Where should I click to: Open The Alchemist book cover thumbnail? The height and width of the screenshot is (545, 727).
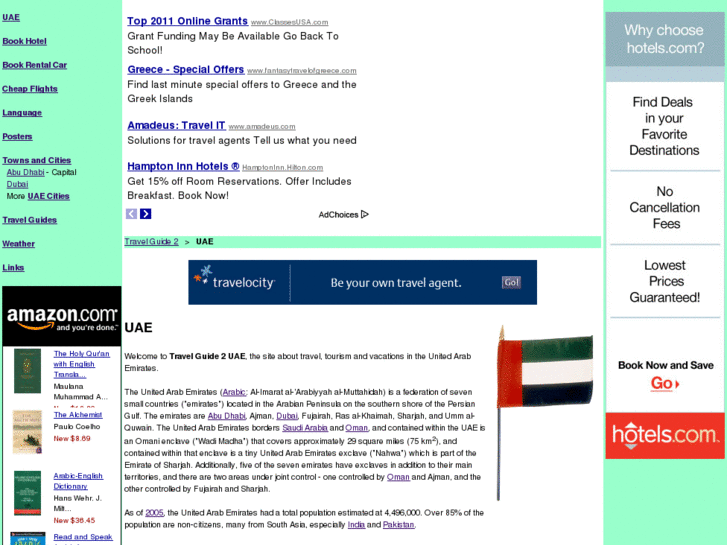click(27, 432)
